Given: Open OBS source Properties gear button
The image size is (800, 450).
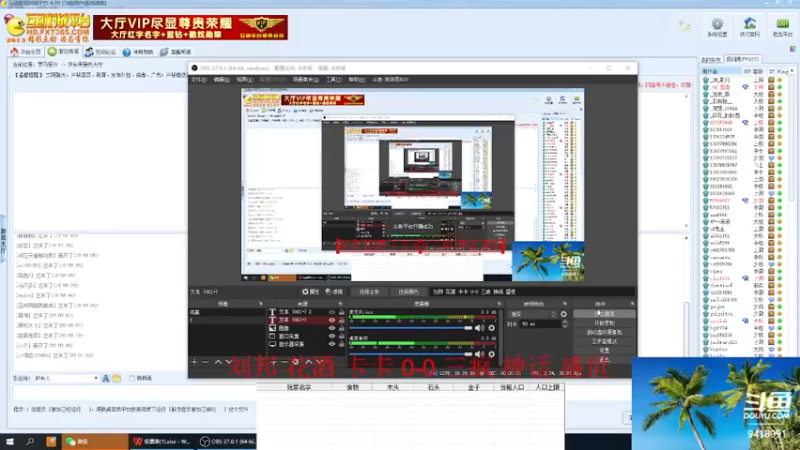Looking at the screenshot, I should pyautogui.click(x=311, y=292).
